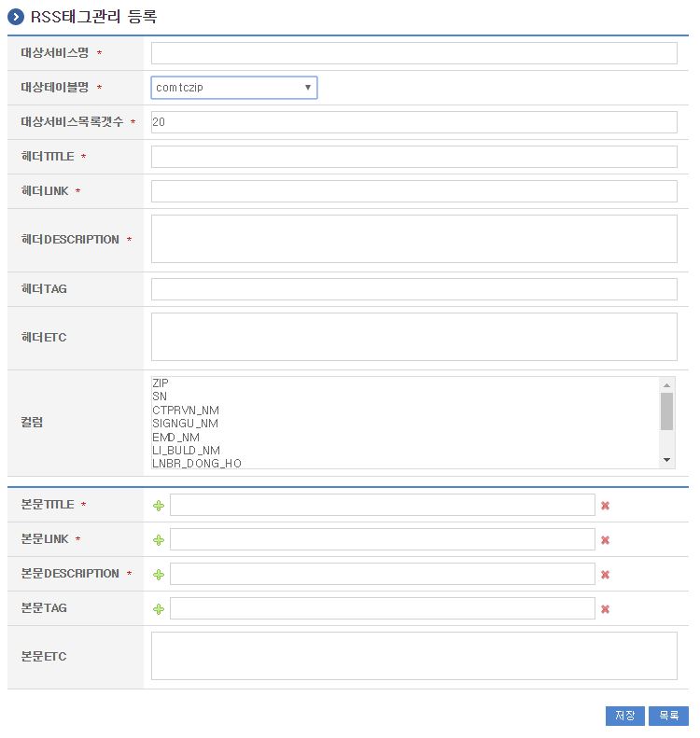Select ZIP in the 컬럼 list

[x=161, y=383]
